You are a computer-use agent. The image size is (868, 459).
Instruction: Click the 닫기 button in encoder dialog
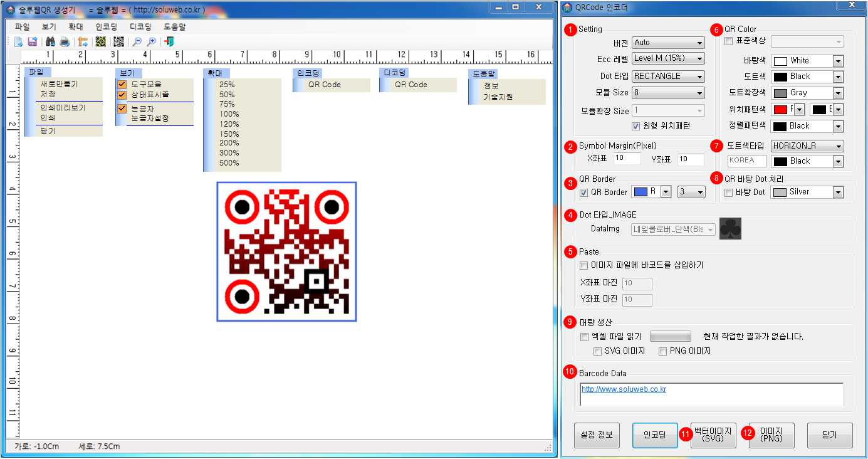[x=830, y=435]
